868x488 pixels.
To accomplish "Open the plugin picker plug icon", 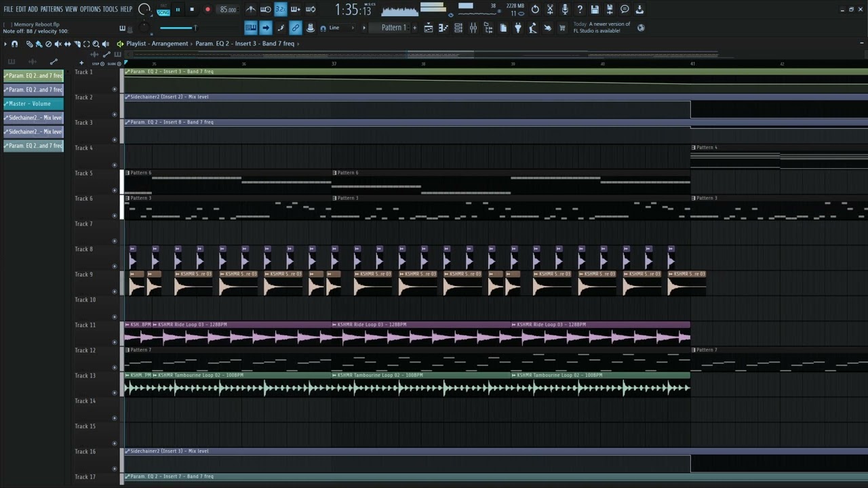I will [518, 28].
